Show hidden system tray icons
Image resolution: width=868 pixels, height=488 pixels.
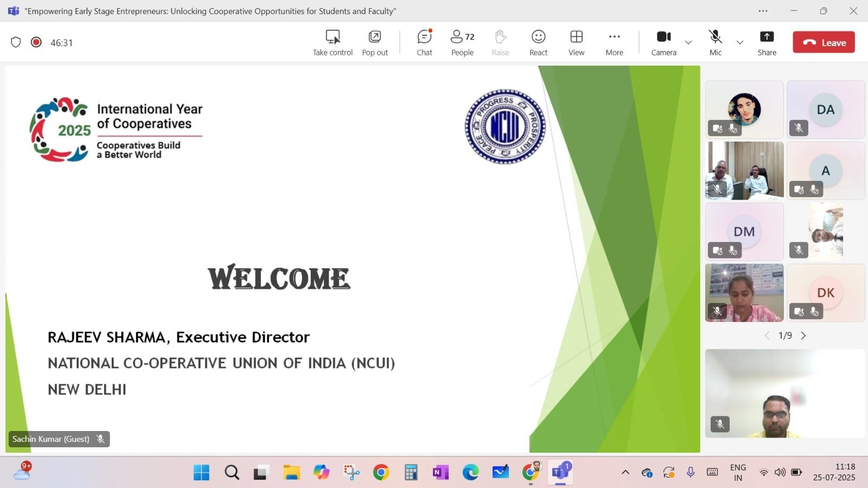coord(625,472)
